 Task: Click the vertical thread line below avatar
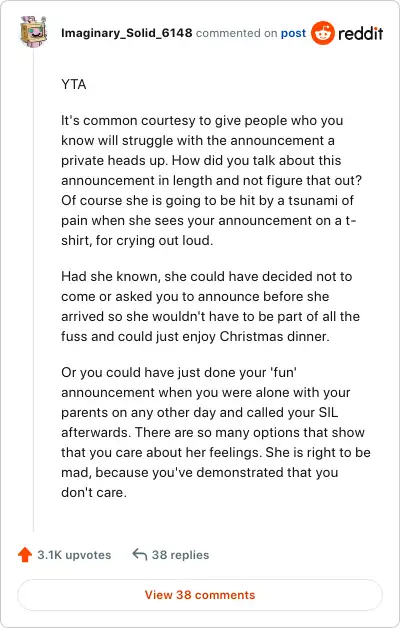[34, 290]
